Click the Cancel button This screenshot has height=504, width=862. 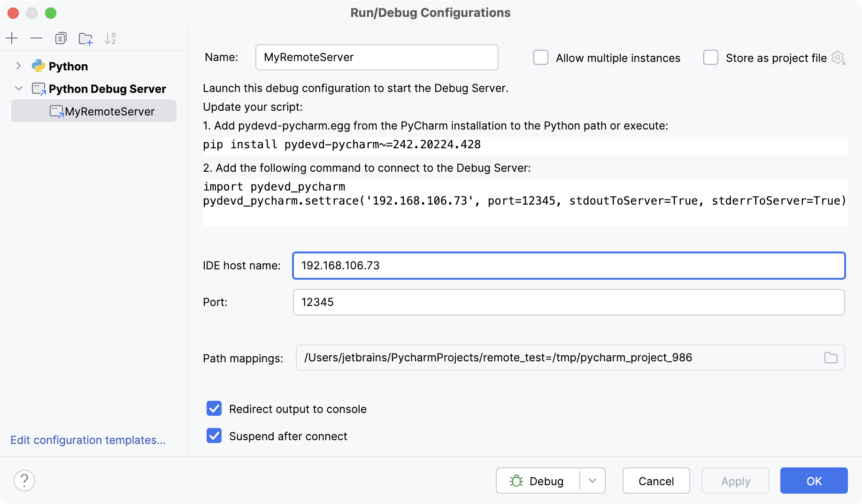pyautogui.click(x=656, y=481)
